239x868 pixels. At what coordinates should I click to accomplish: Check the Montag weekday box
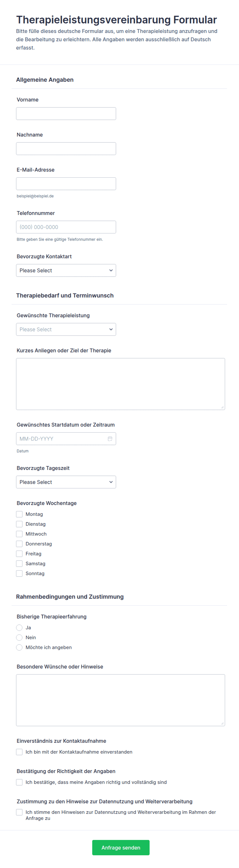19,514
